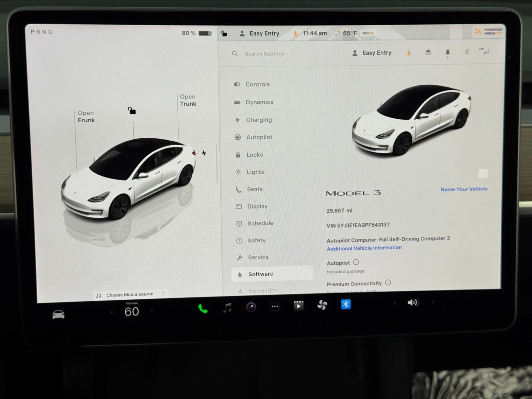Screen dimensions: 532x399
Task: Open the notifications bell icon
Action: [448, 53]
